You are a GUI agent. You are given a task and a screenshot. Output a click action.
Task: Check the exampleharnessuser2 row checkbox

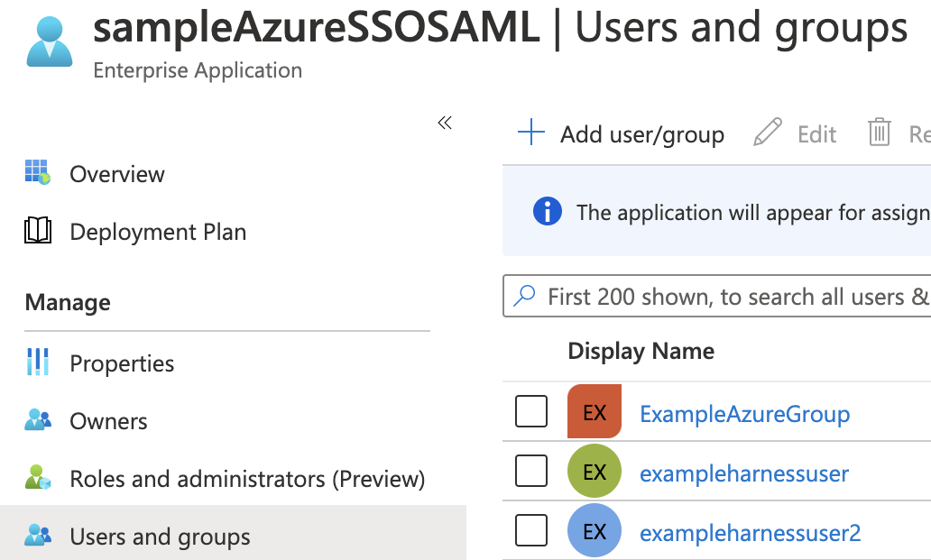click(531, 530)
